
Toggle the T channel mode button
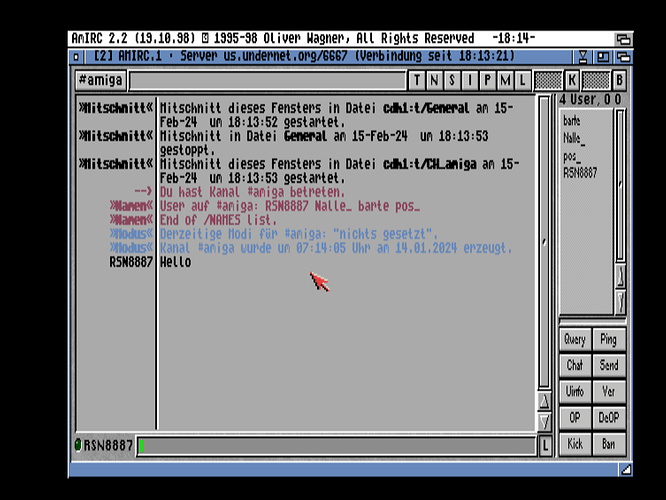click(x=417, y=80)
